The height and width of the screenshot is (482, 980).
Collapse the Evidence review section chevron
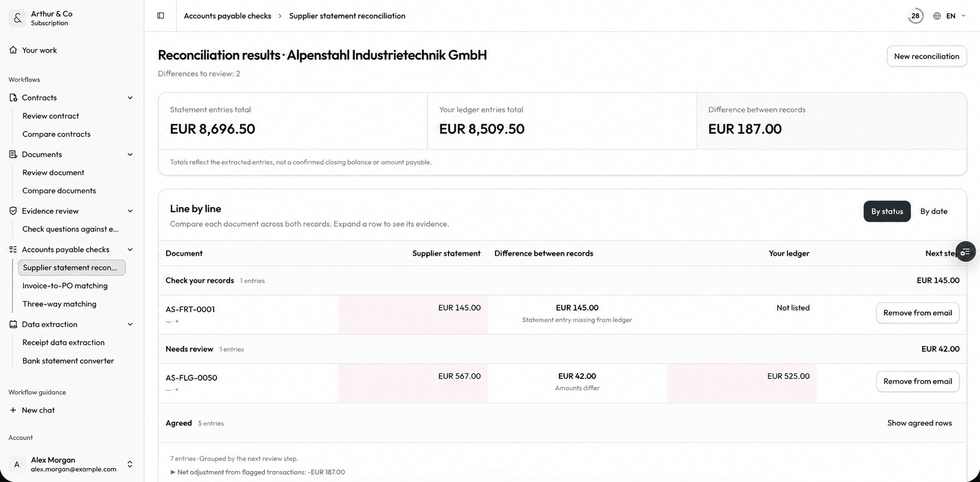point(130,211)
